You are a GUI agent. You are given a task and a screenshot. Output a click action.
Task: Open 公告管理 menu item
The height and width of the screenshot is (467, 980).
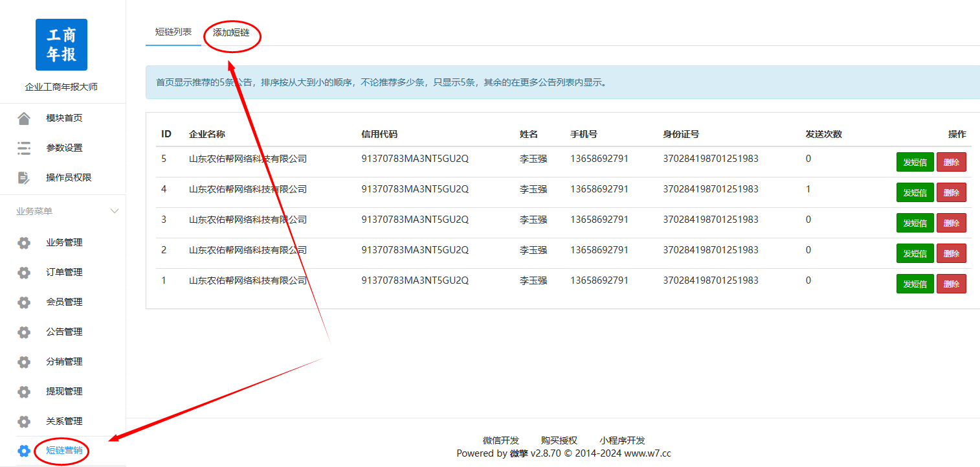tap(64, 332)
